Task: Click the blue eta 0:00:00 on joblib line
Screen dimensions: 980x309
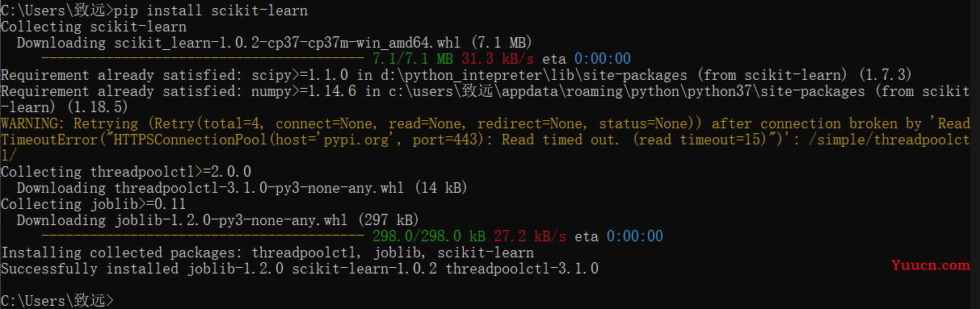Action: 619,236
